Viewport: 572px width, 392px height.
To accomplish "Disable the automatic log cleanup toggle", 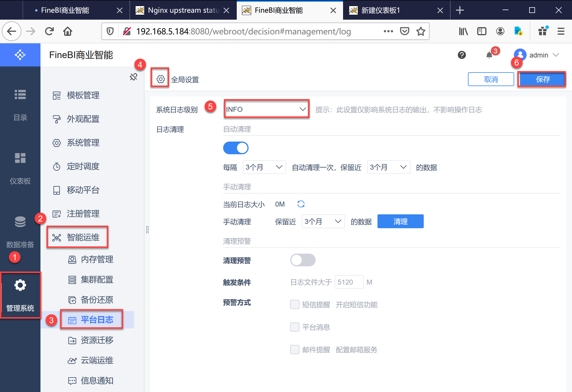I will pyautogui.click(x=236, y=148).
